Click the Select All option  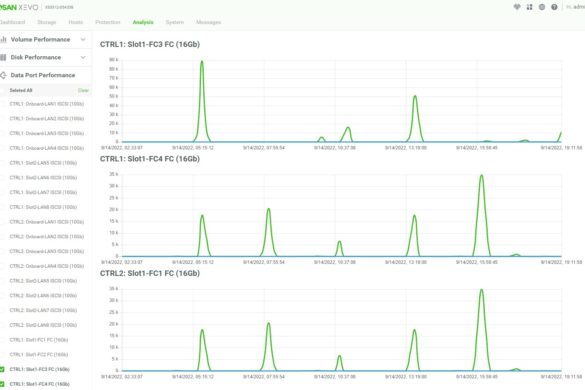coord(21,90)
